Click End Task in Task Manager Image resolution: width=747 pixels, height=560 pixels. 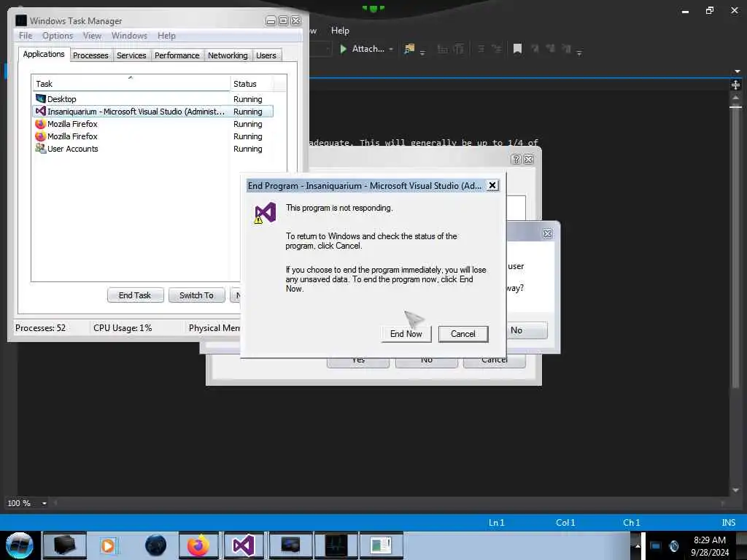[135, 295]
